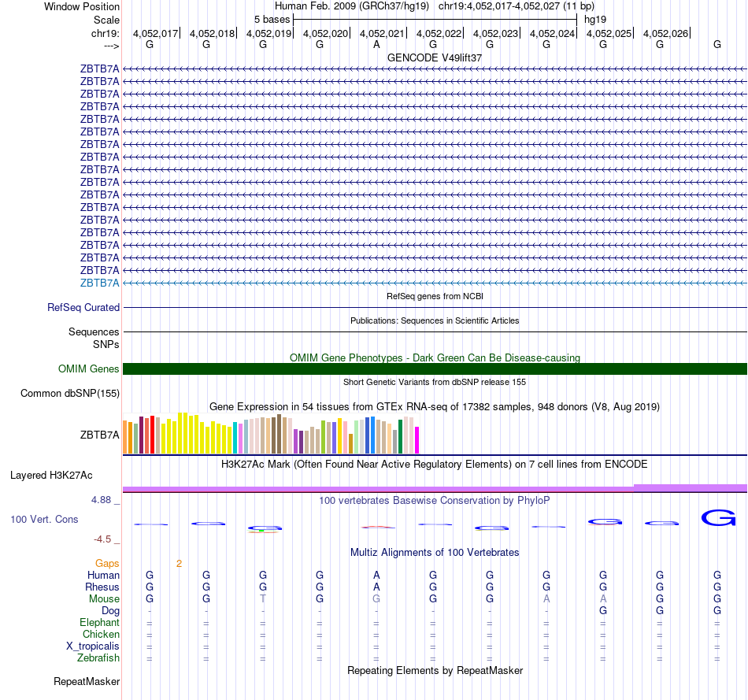Select chr19:4,052,017-4,052,027 (11 bp) position text
The height and width of the screenshot is (700, 748).
pos(517,6)
